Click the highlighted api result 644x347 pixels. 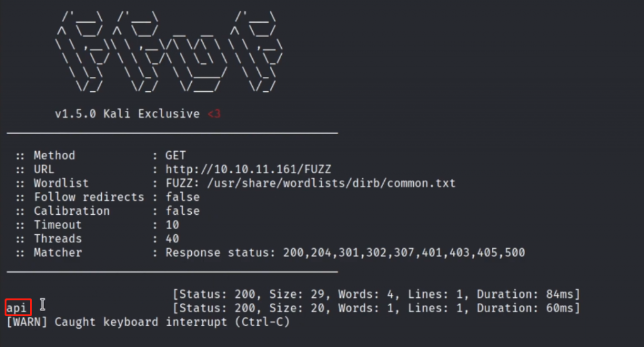18,308
